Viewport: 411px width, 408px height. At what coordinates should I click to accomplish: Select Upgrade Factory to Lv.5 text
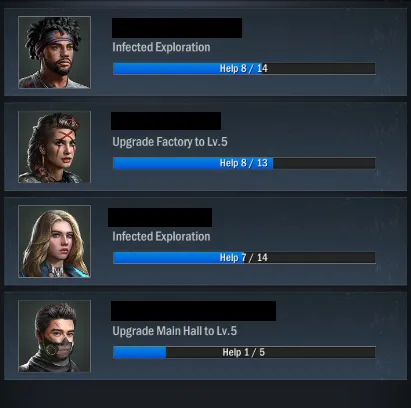(x=170, y=142)
